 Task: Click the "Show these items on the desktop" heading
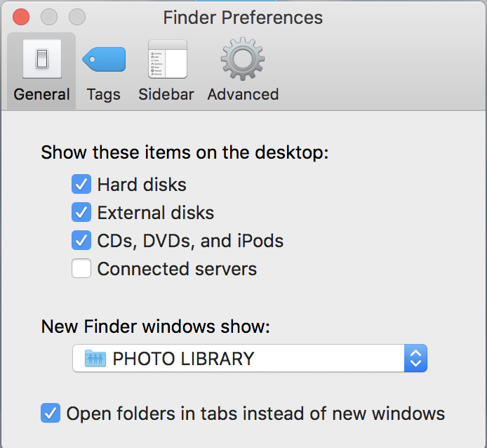coord(185,153)
